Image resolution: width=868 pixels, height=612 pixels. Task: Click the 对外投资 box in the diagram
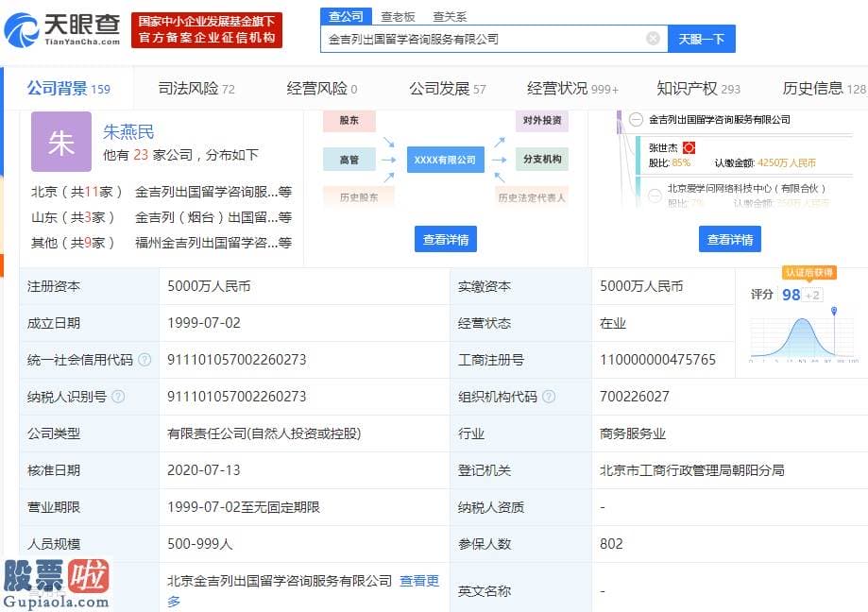542,120
